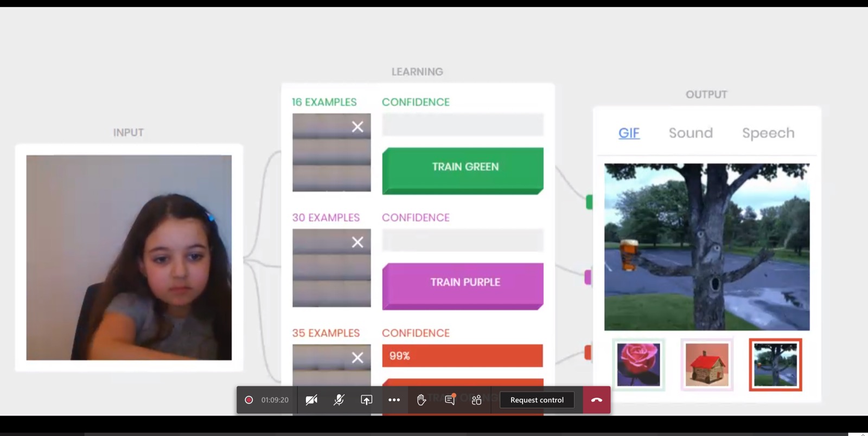Click the 30 EXAMPLES label
Image resolution: width=868 pixels, height=436 pixels.
(325, 217)
